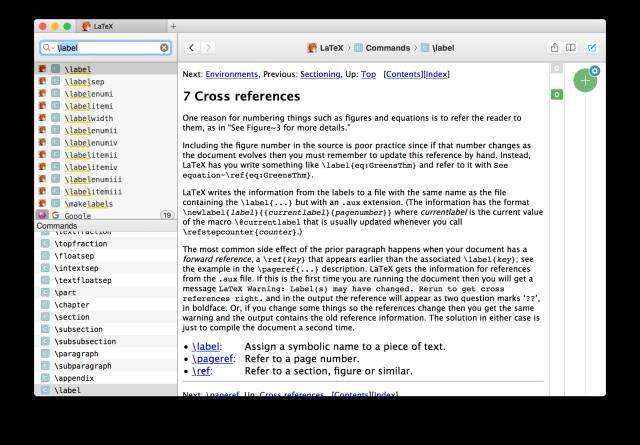The image size is (640, 445).
Task: Select \labelenumiv search result
Action: pyautogui.click(x=106, y=142)
